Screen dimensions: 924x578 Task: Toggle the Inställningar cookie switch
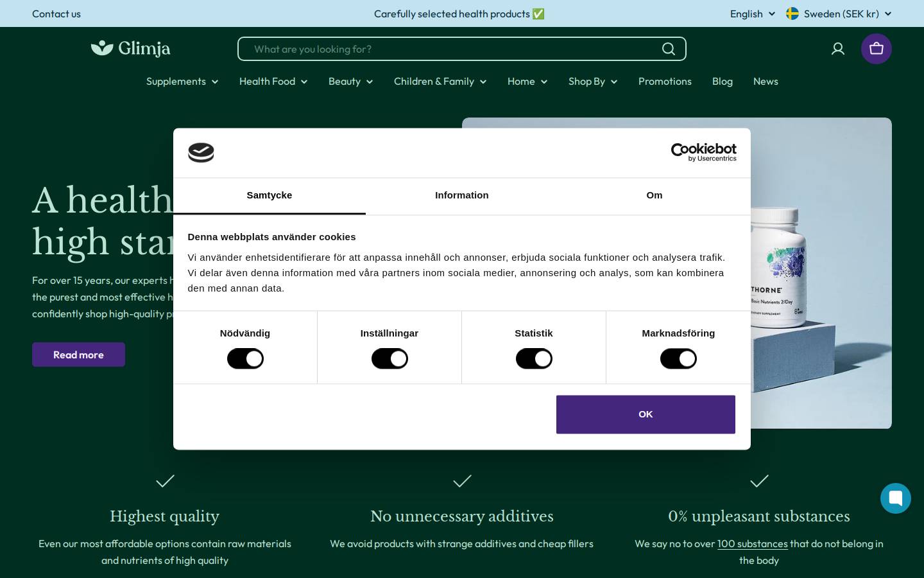pyautogui.click(x=389, y=358)
